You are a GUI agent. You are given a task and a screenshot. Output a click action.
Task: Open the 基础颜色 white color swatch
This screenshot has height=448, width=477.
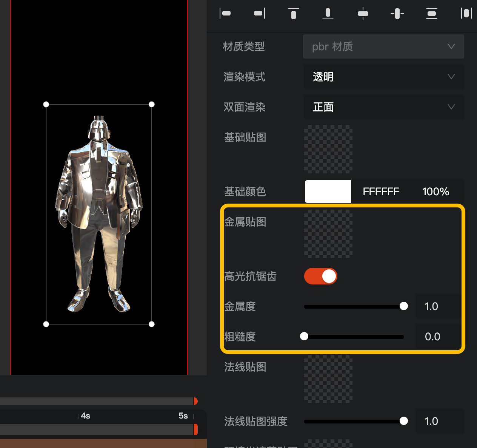click(328, 192)
